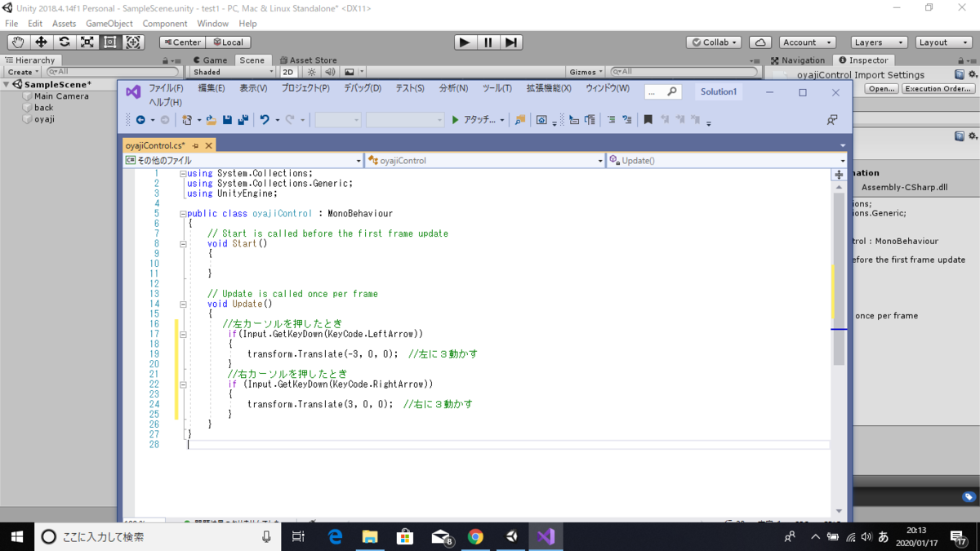This screenshot has height=551, width=980.
Task: Click Visual Studio Undo icon
Action: (265, 120)
